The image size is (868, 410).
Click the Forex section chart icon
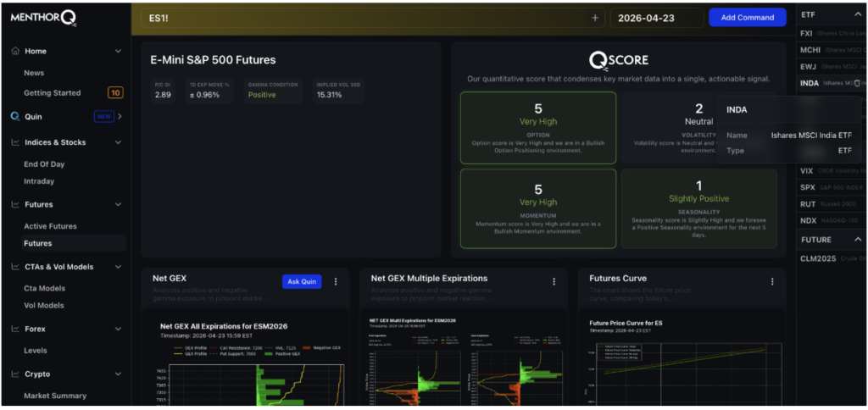pos(15,329)
